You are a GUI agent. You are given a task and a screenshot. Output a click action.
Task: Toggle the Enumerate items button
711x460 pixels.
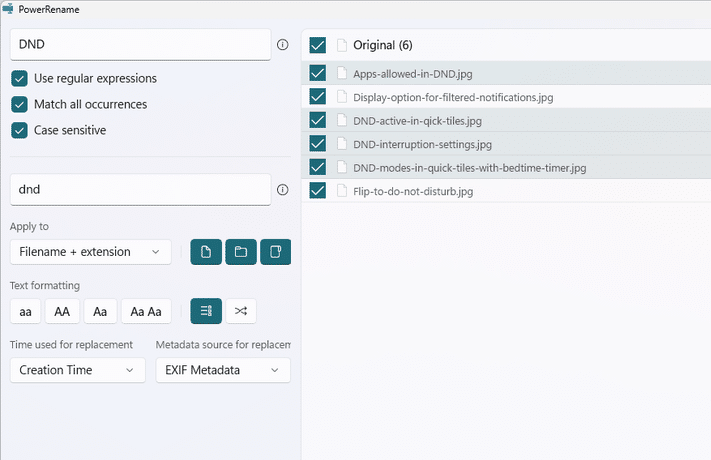coord(206,311)
